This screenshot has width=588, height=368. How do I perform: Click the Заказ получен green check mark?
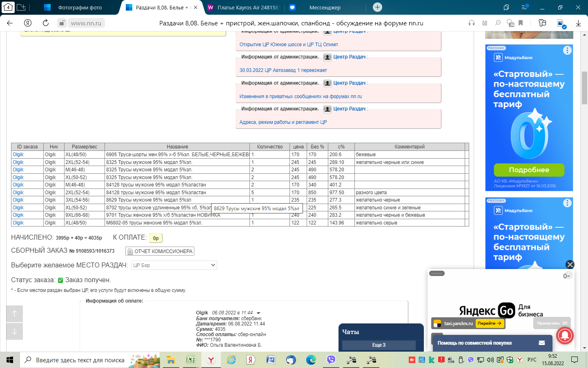point(60,280)
